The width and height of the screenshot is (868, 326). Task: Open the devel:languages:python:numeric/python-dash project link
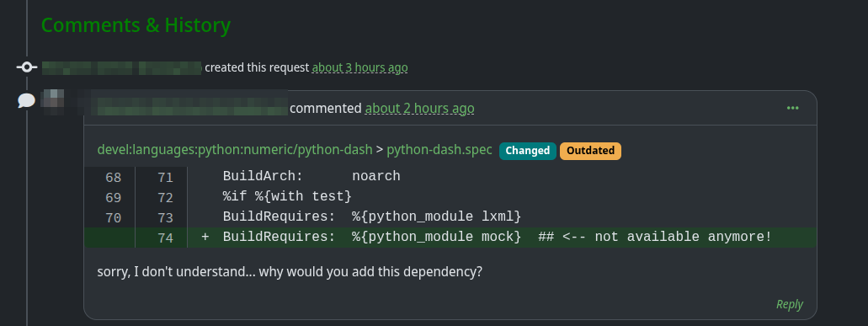click(x=235, y=150)
